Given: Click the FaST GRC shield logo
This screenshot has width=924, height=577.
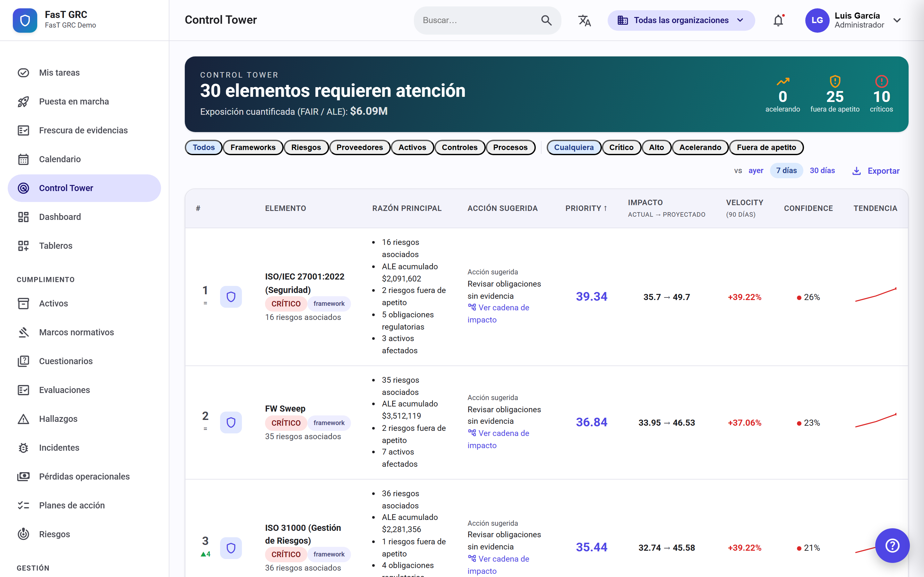Looking at the screenshot, I should coord(25,20).
